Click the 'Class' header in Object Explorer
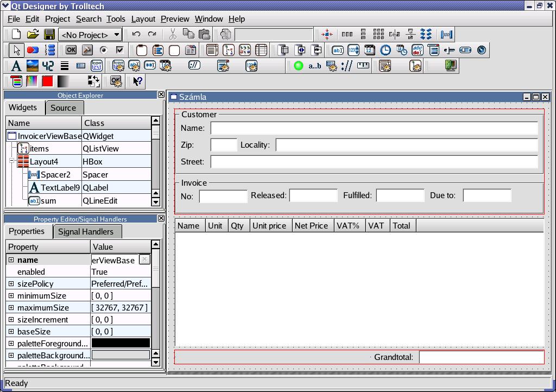Screen dimensions: 556x392 (x=116, y=123)
